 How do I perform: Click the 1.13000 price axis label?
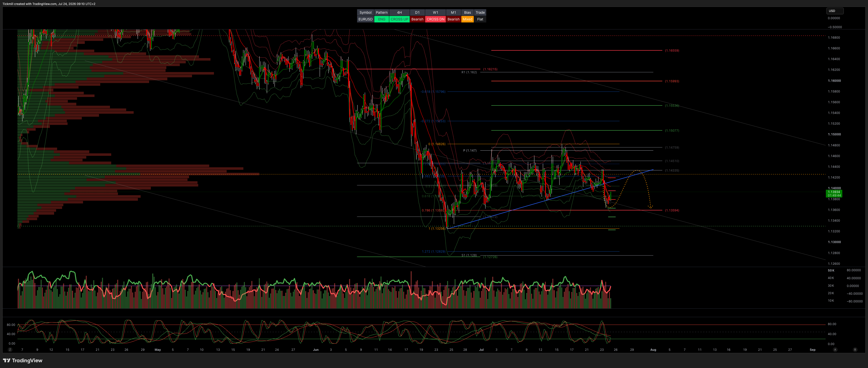click(x=834, y=242)
